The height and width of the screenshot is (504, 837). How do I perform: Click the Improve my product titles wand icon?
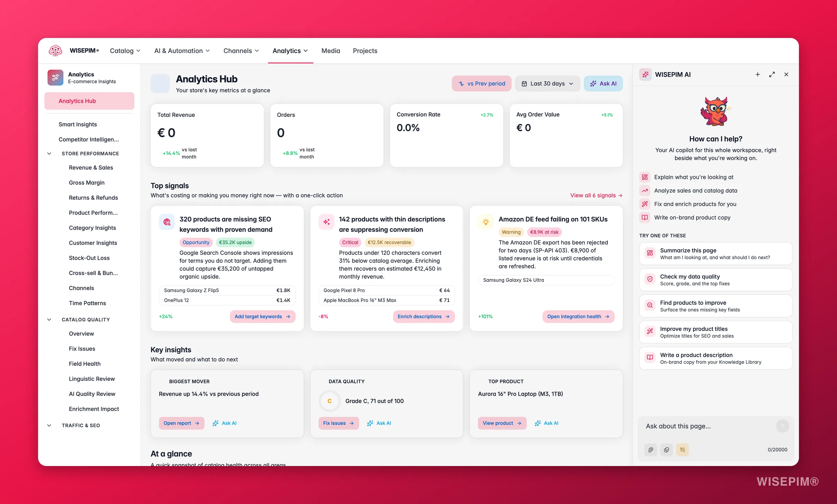(x=650, y=331)
